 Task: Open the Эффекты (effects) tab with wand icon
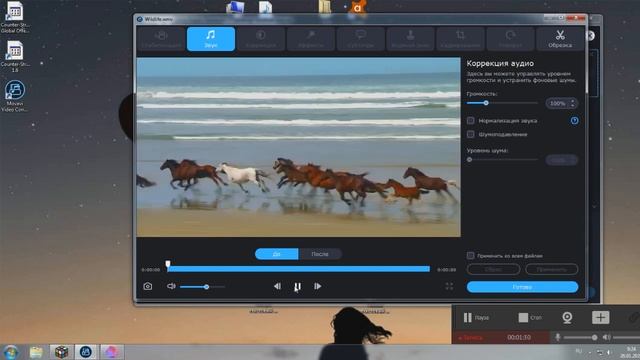tap(311, 39)
